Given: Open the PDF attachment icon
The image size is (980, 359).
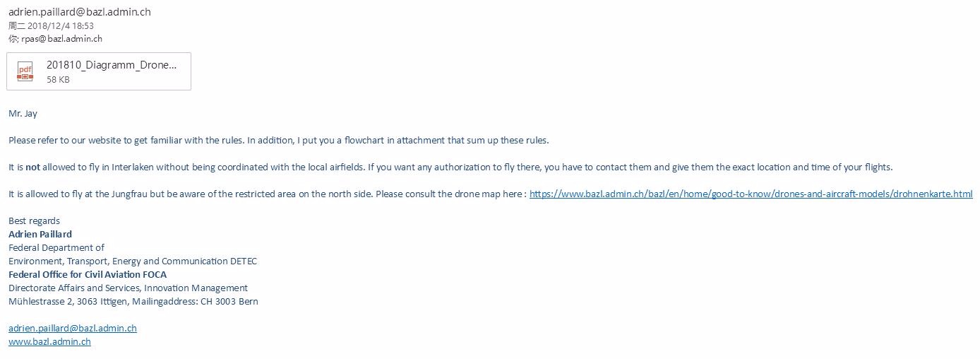Looking at the screenshot, I should 25,71.
